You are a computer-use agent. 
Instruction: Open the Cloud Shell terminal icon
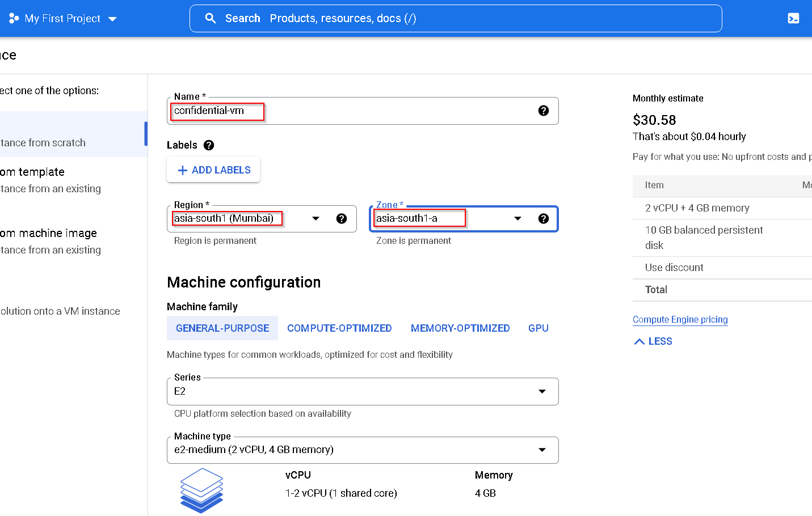tap(793, 18)
